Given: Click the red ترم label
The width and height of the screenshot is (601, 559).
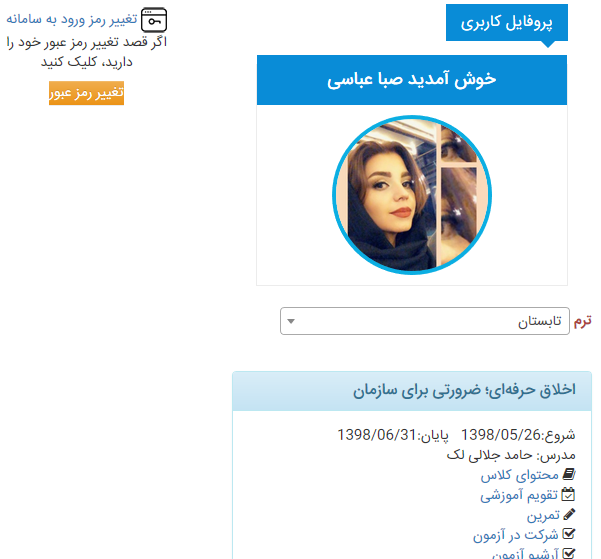Looking at the screenshot, I should click(583, 321).
